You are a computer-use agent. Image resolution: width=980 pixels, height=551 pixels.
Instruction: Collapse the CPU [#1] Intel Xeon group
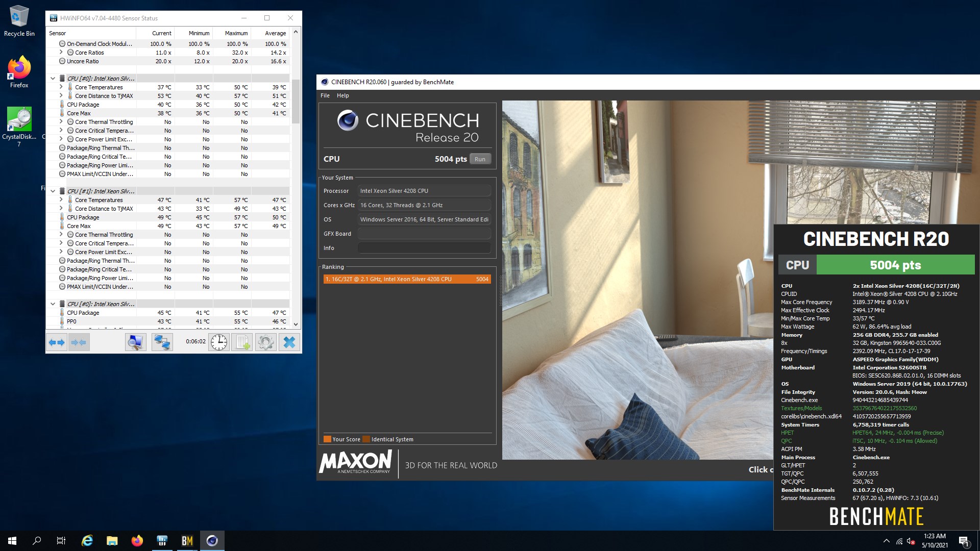[x=53, y=191]
